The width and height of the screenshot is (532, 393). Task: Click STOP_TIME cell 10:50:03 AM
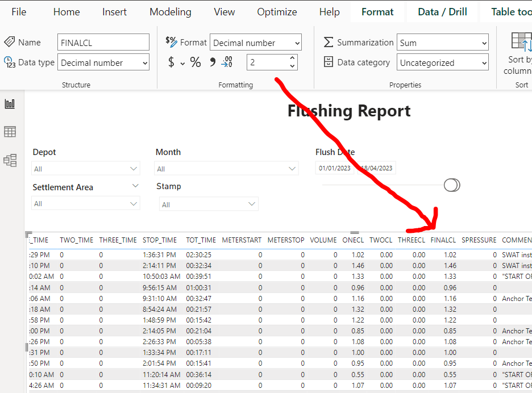tap(161, 277)
